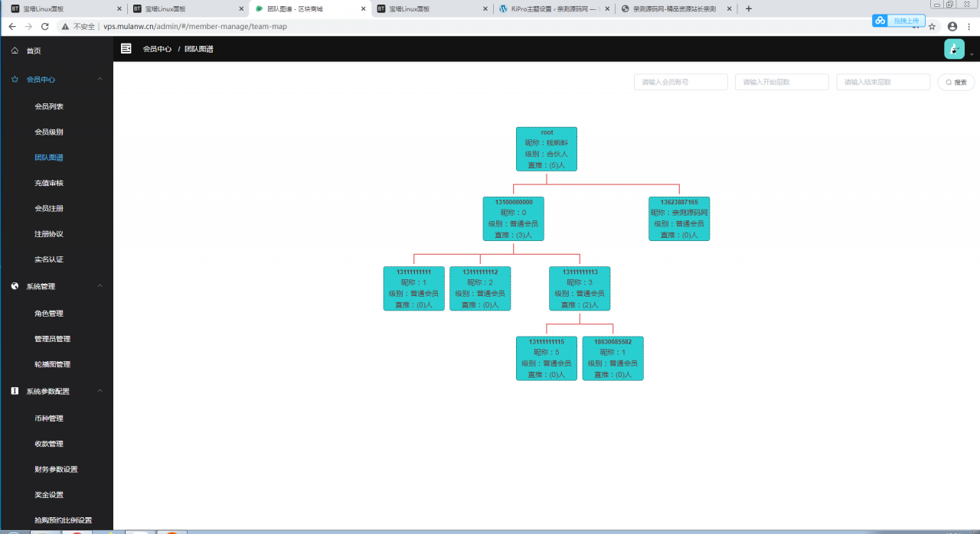Screen dimensions: 980x534
Task: Click the user avatar in top right
Action: coord(954,49)
